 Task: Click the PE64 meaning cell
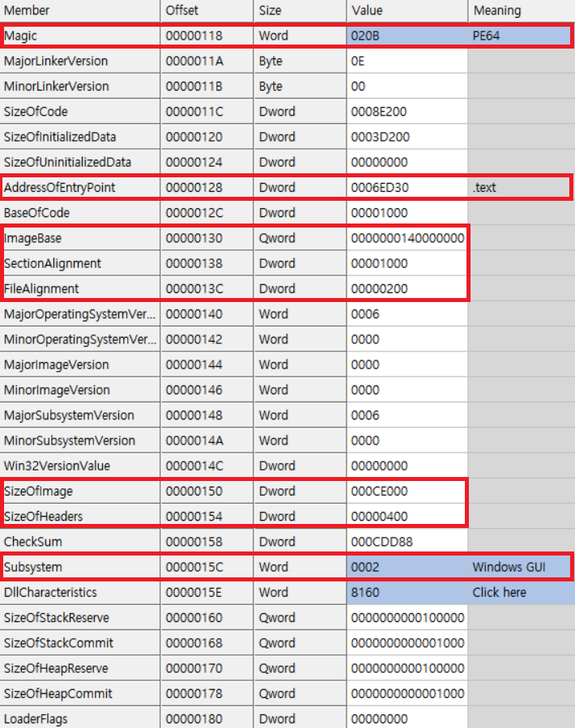tap(522, 36)
